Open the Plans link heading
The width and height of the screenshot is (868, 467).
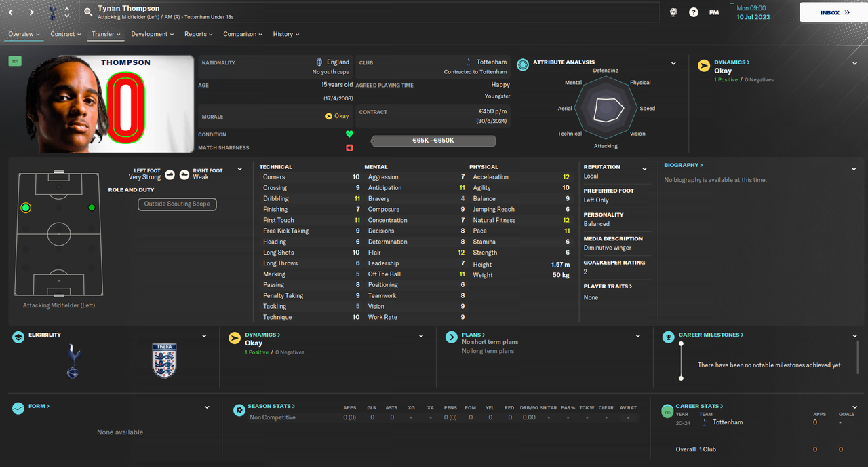coord(473,335)
